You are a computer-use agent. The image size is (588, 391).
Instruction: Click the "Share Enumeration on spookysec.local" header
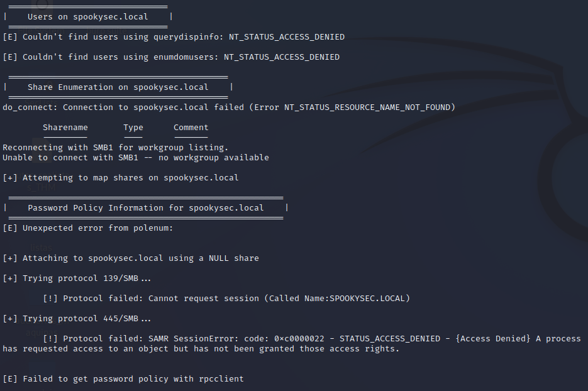[x=118, y=87]
